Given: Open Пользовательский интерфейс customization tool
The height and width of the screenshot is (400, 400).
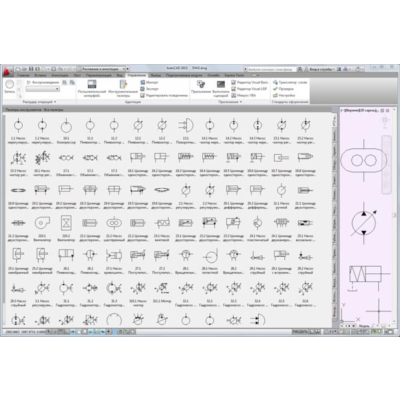Looking at the screenshot, I should (x=92, y=88).
